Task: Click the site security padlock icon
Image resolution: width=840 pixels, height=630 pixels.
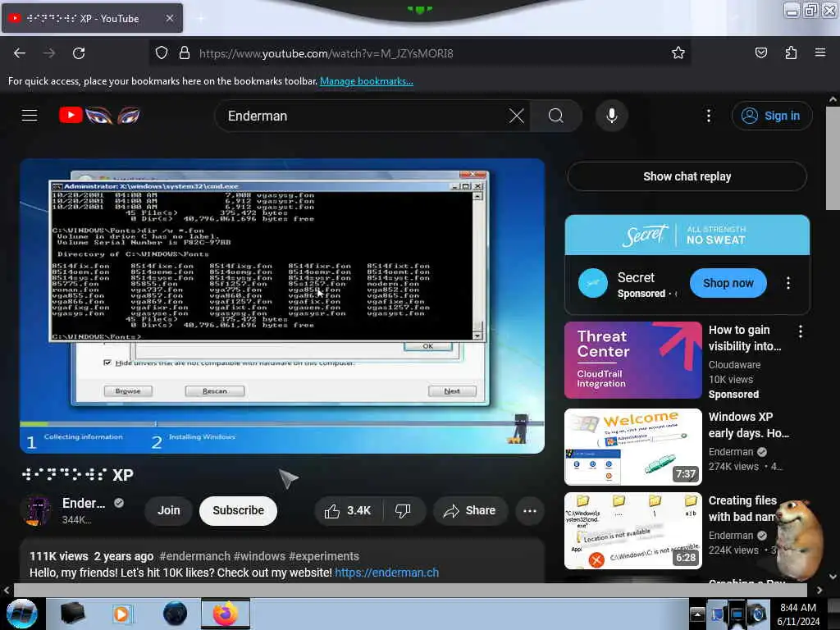Action: (185, 53)
